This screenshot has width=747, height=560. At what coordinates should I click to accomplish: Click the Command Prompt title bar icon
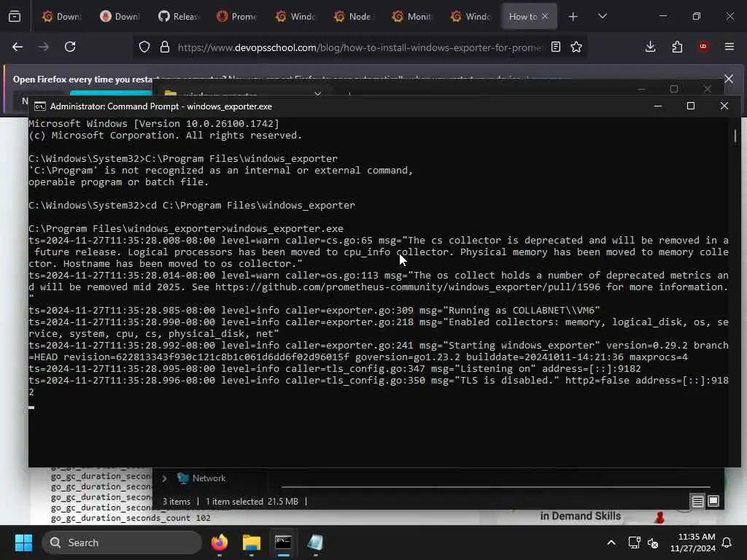coord(40,106)
